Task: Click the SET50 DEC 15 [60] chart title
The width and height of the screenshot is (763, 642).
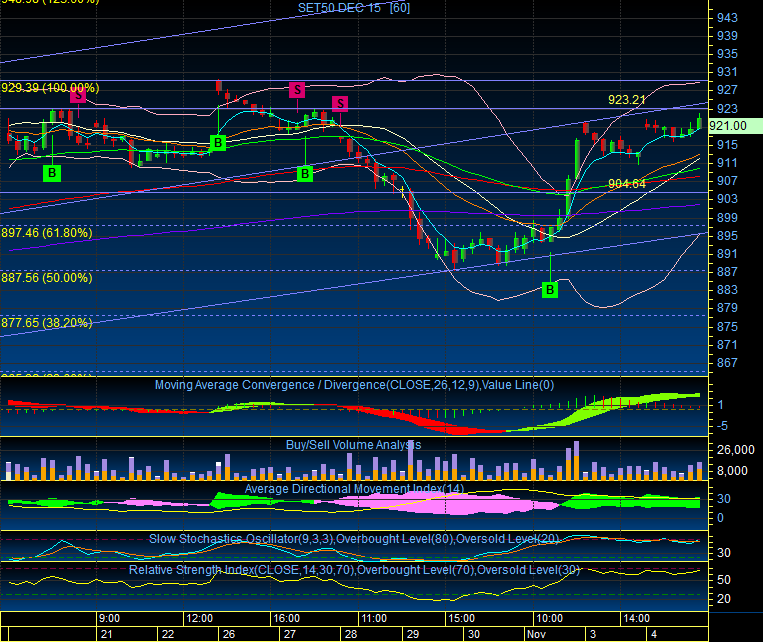Action: (x=354, y=8)
